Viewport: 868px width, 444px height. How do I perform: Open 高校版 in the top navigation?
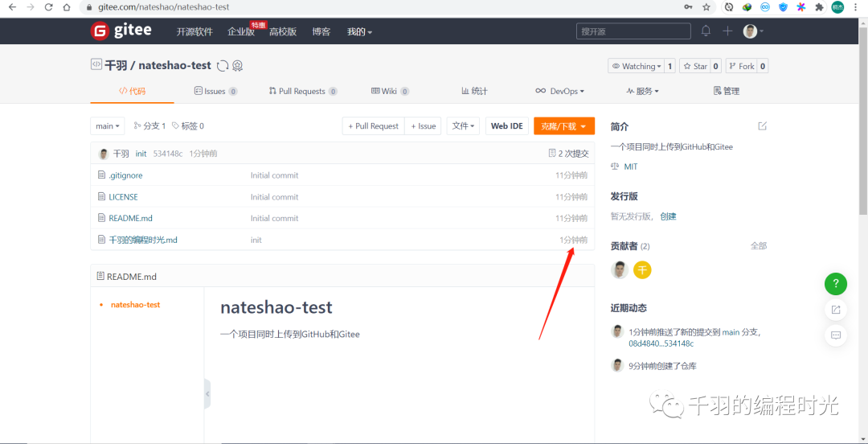pos(283,31)
